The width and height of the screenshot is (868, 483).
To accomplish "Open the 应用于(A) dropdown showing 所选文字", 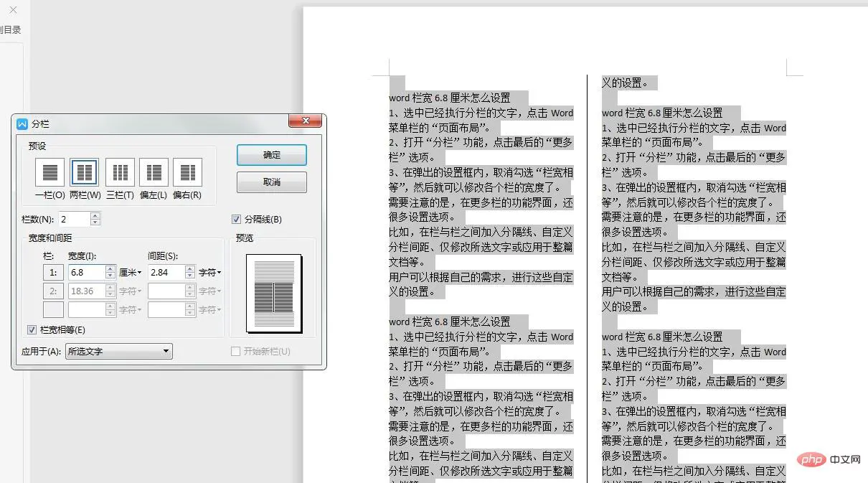I will pos(119,351).
